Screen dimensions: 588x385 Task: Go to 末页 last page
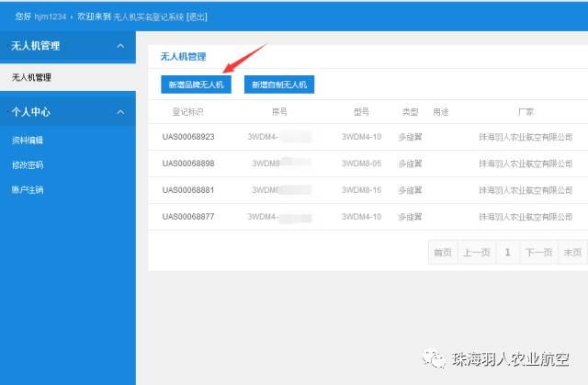coord(571,252)
